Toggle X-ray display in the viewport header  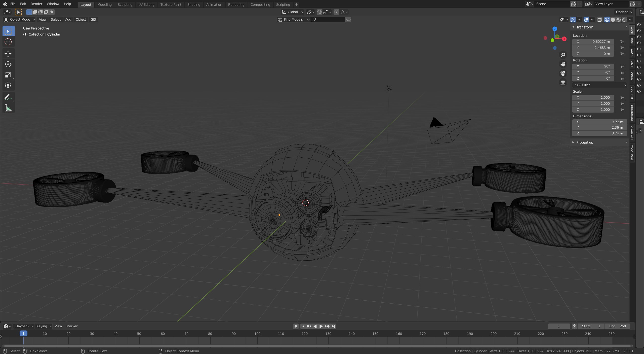(600, 20)
